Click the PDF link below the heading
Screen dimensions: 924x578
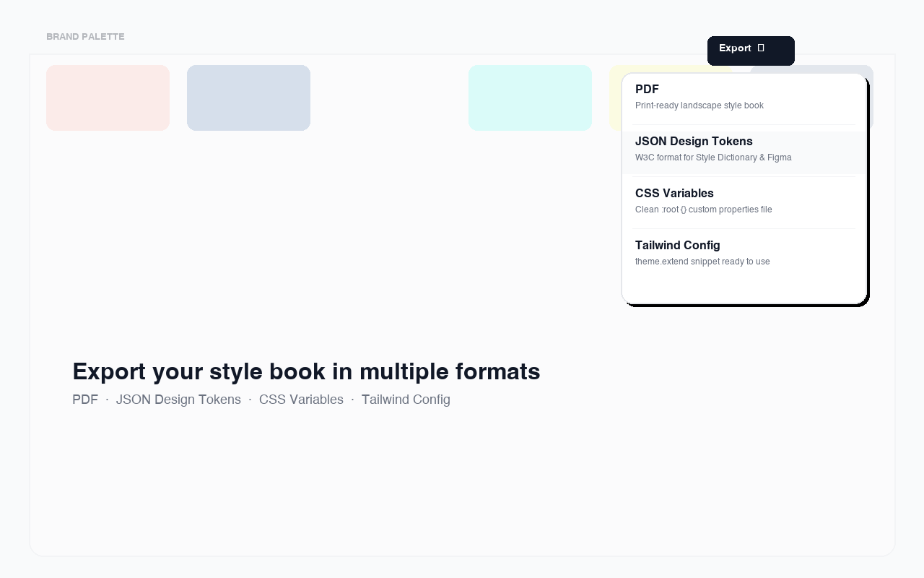[85, 399]
